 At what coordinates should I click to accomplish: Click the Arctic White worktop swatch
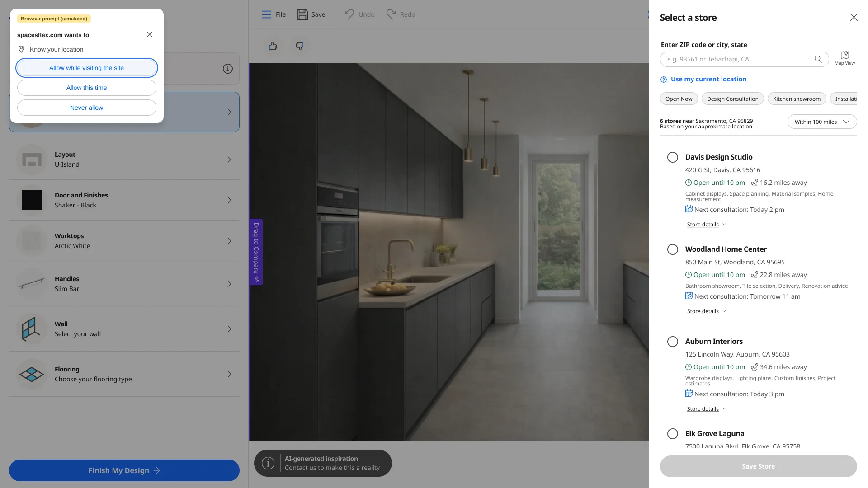point(32,241)
